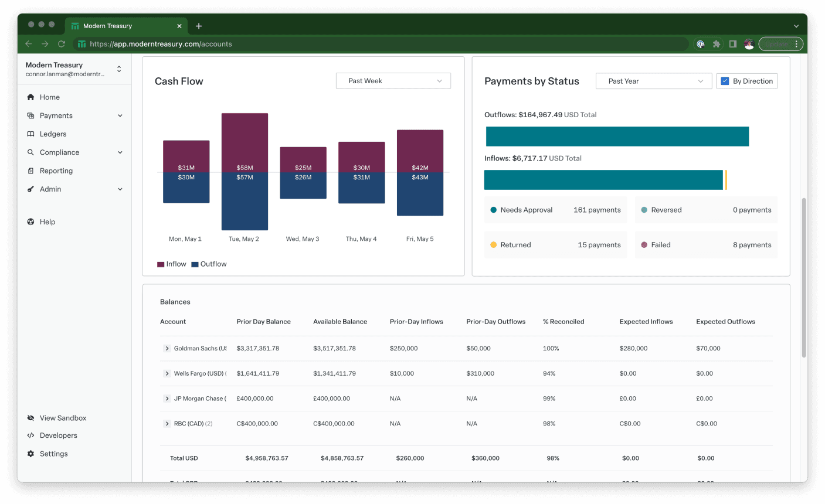825x504 pixels.
Task: Open the browser extensions puzzle icon
Action: click(717, 44)
